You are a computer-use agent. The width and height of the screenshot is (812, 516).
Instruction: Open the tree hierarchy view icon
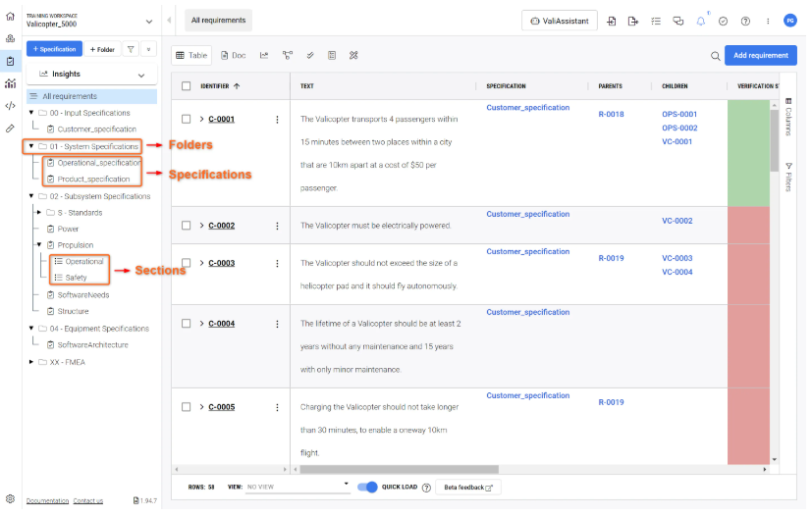[x=288, y=56]
